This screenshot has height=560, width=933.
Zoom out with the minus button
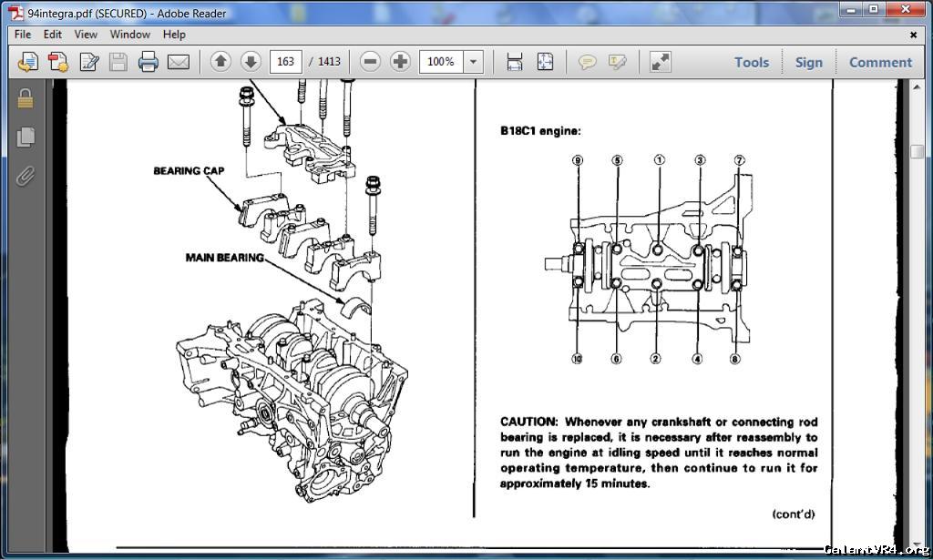[x=370, y=61]
